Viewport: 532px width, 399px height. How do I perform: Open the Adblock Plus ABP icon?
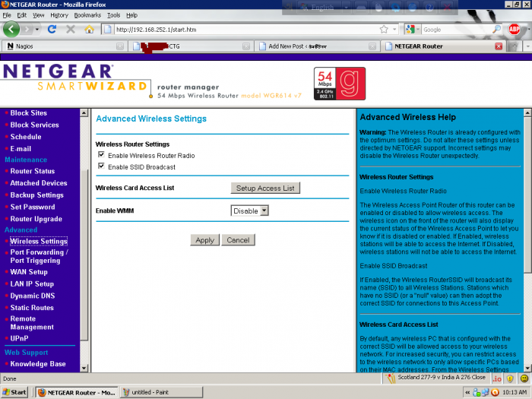515,30
